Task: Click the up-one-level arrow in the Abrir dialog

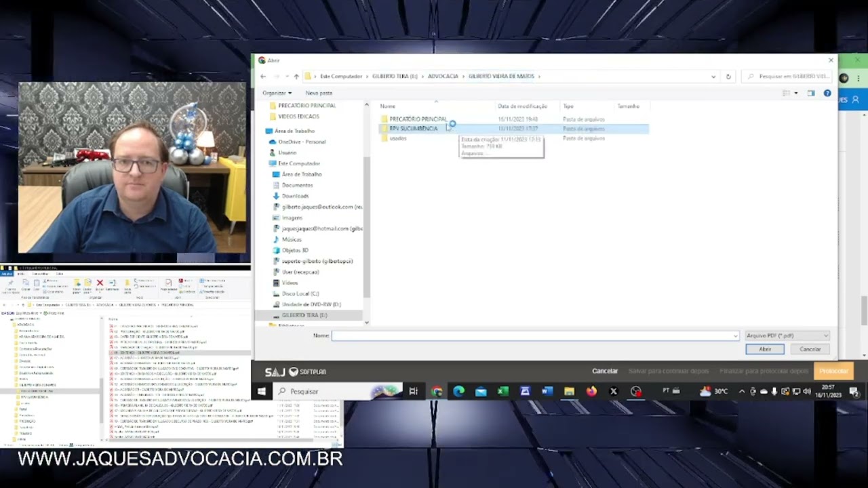Action: pos(296,77)
